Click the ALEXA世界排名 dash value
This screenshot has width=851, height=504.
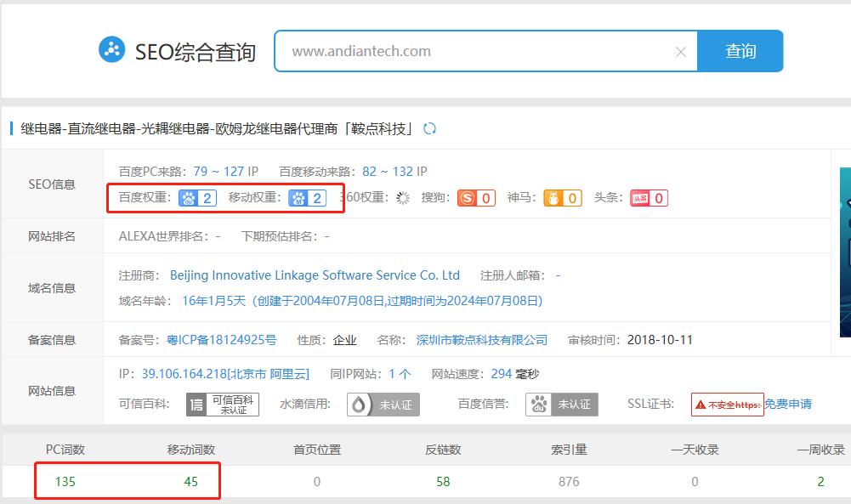tap(218, 236)
